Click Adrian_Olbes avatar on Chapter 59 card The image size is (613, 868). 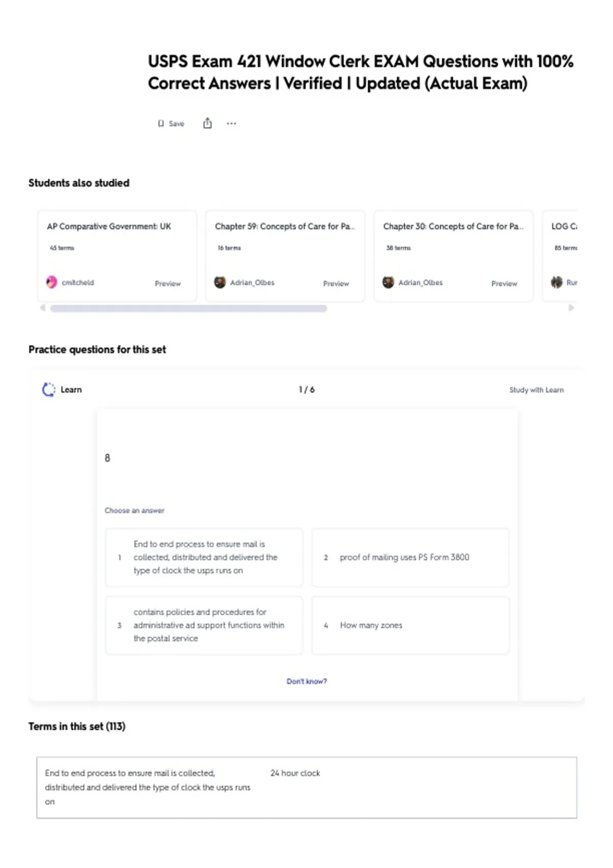(x=220, y=282)
